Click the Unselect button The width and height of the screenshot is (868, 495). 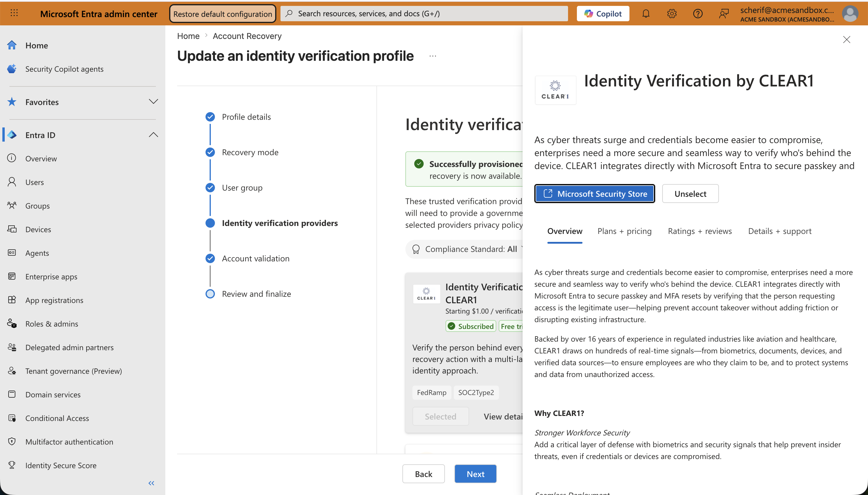[690, 194]
